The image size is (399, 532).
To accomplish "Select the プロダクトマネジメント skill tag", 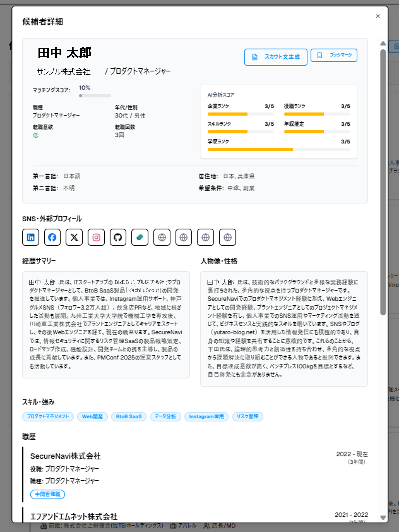I will coord(48,416).
